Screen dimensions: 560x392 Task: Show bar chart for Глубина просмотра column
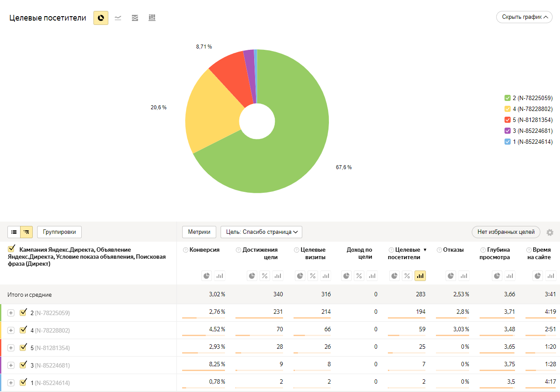pos(509,276)
